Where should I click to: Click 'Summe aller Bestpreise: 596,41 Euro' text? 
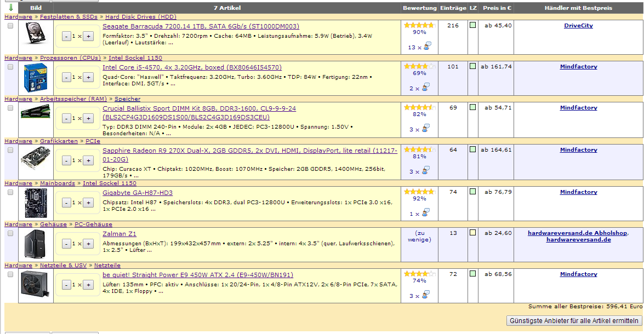click(x=585, y=307)
